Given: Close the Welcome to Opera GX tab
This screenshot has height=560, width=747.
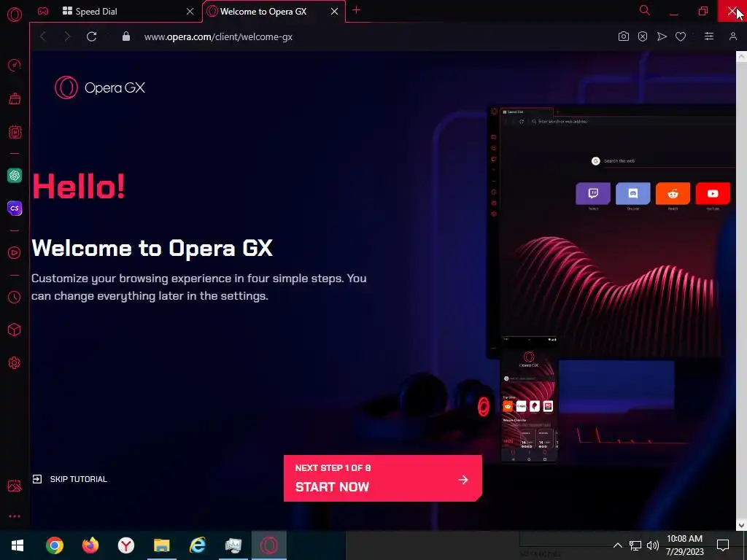Looking at the screenshot, I should (334, 12).
